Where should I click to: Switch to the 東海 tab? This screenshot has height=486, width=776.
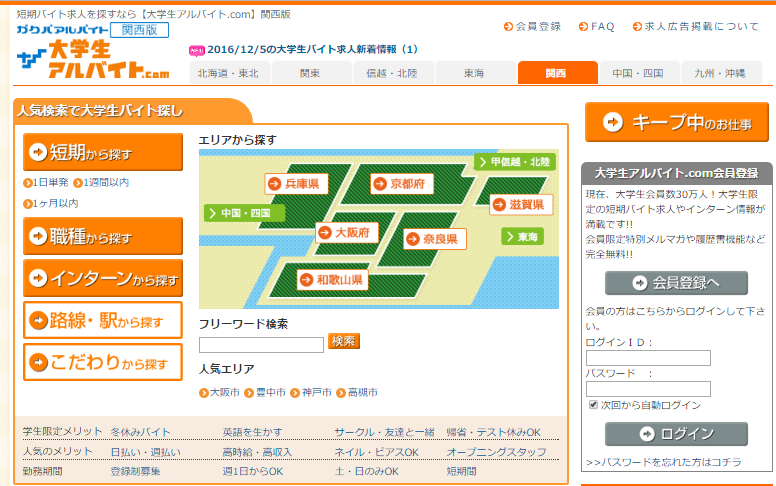(474, 73)
